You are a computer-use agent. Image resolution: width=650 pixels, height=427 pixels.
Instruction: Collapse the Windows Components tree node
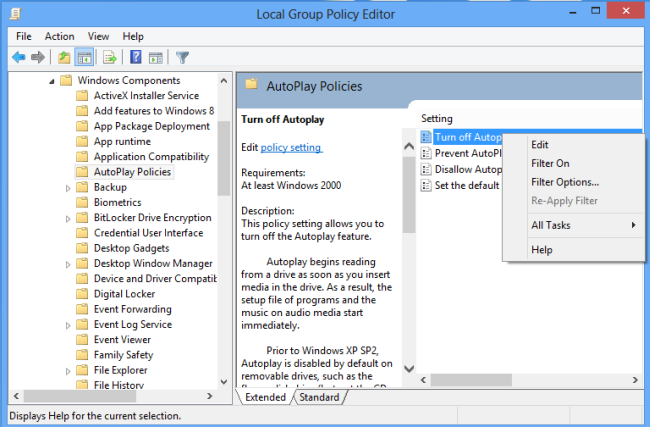point(52,81)
